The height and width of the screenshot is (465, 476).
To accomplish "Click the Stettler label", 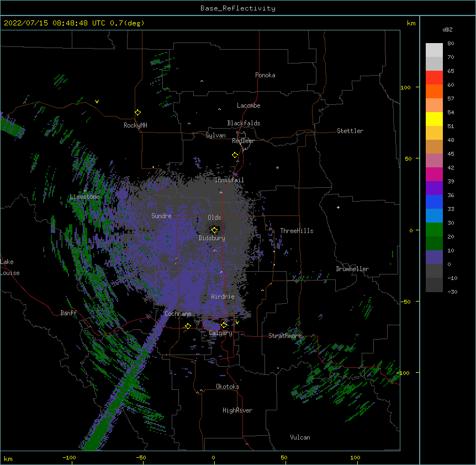I will click(x=350, y=131).
